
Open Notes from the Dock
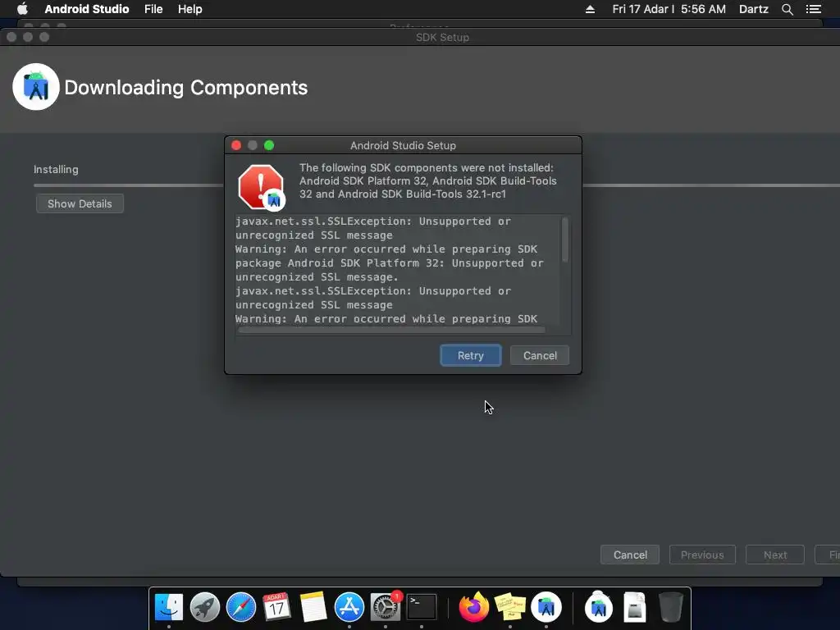pyautogui.click(x=313, y=607)
